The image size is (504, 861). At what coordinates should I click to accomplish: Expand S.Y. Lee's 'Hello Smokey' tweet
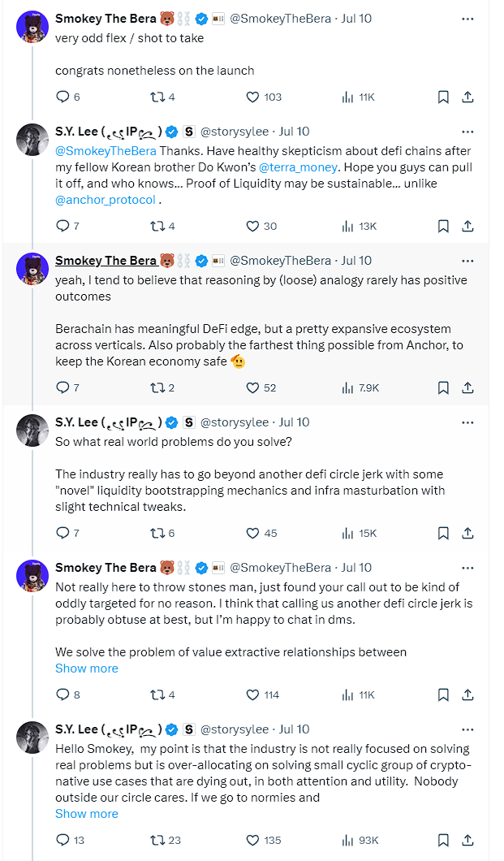tap(87, 814)
